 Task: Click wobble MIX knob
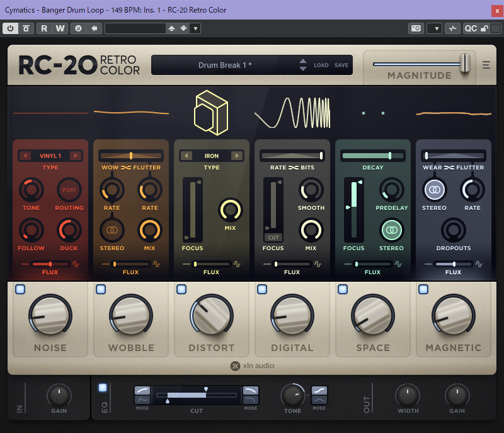(149, 230)
